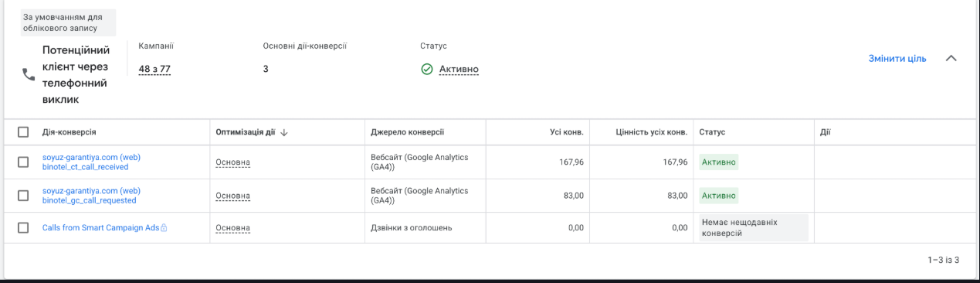This screenshot has width=980, height=283.
Task: Click the Активно badge in binotel_ct_call_received row
Action: tap(719, 162)
